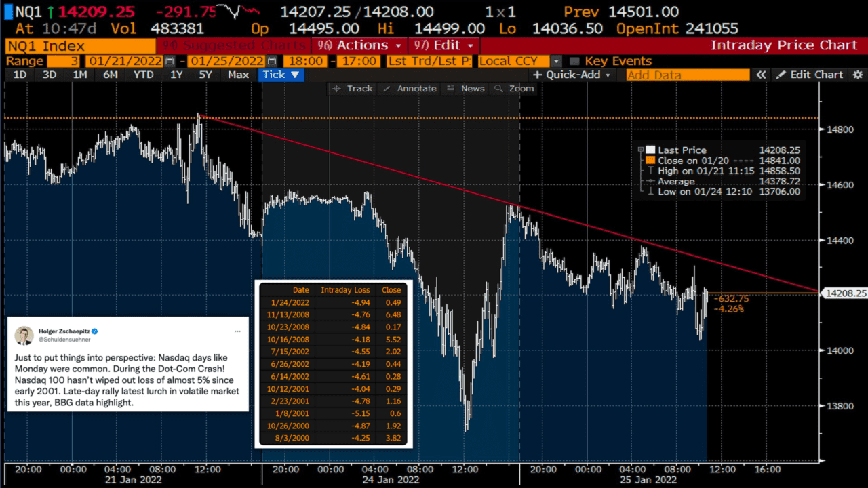This screenshot has width=868, height=488.
Task: Collapse the legend tree minus box
Action: [639, 150]
